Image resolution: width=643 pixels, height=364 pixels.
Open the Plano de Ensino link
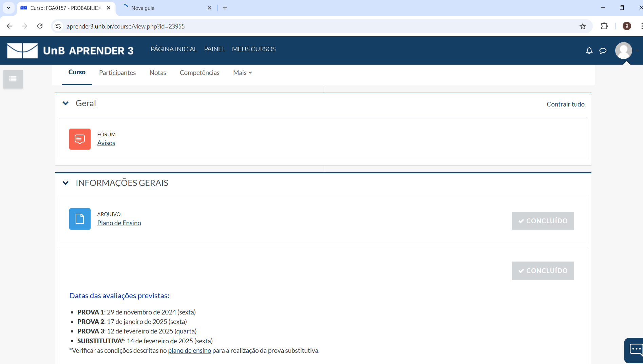119,223
